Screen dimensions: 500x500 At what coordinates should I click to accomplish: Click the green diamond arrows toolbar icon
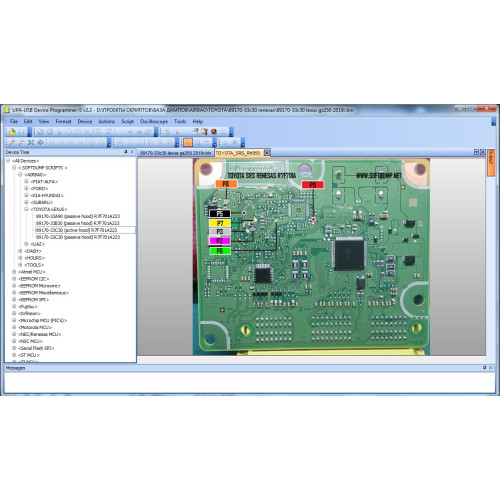(40, 143)
